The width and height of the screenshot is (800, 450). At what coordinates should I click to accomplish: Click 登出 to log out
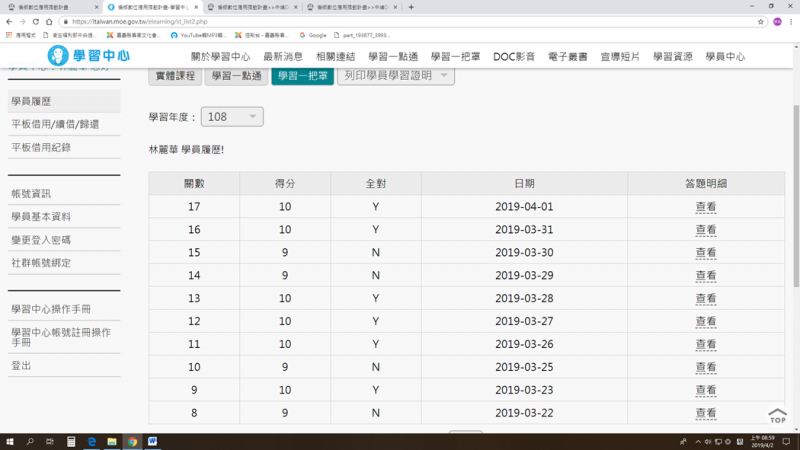[21, 366]
